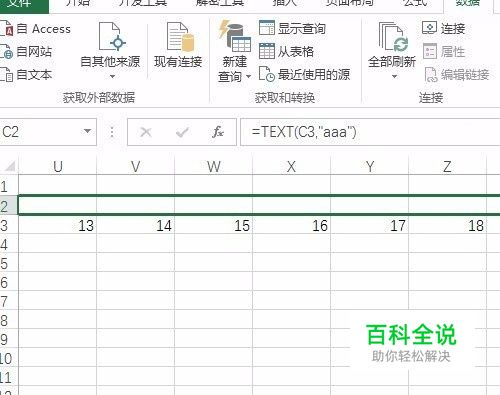The width and height of the screenshot is (500, 395).
Task: Select column Y header
Action: click(x=370, y=166)
